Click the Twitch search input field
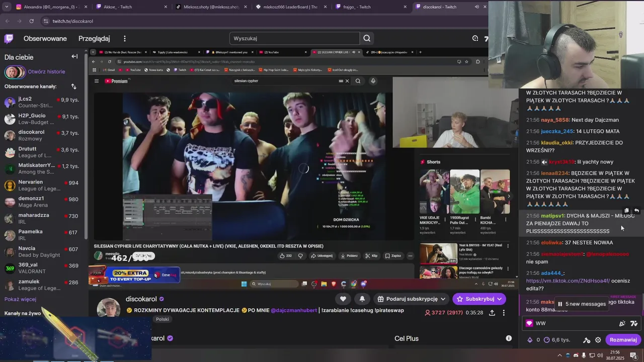This screenshot has width=644, height=362. pyautogui.click(x=295, y=38)
